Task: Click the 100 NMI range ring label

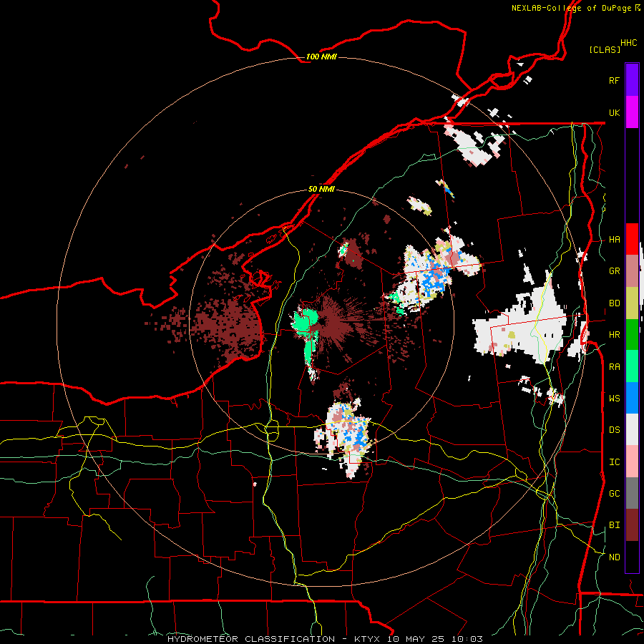Action: click(321, 57)
